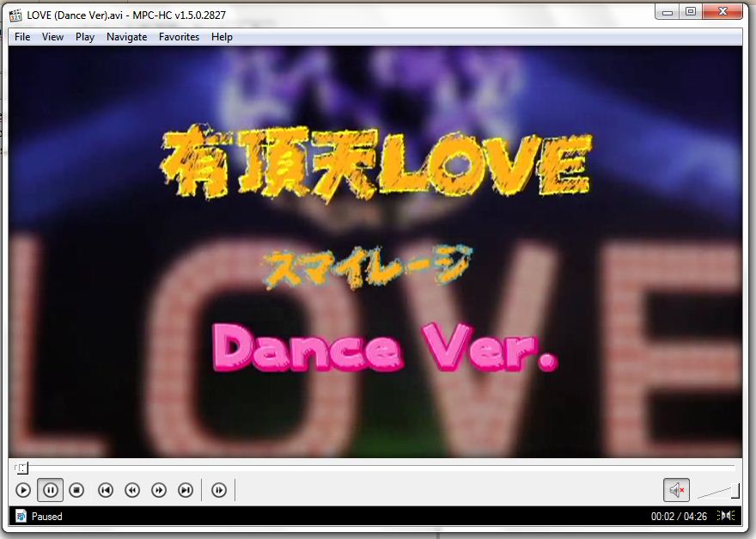Open the Help menu
756x539 pixels.
click(x=222, y=37)
